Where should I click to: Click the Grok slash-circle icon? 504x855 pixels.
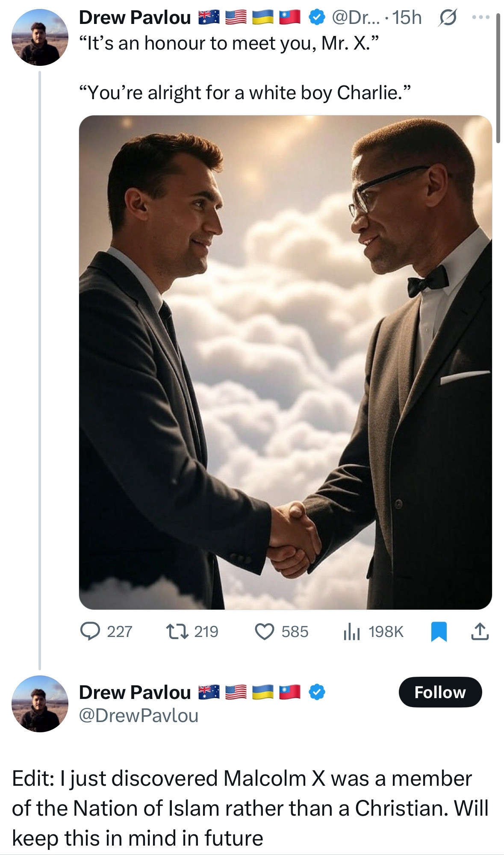click(446, 18)
